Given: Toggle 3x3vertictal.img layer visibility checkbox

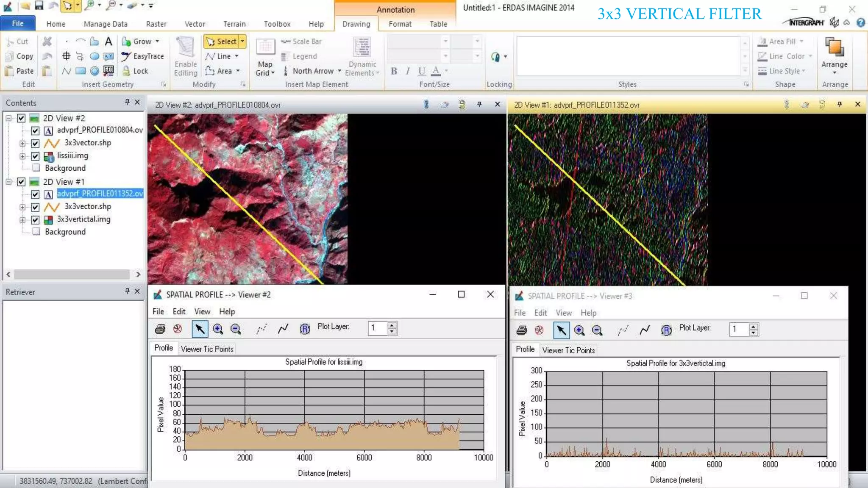Looking at the screenshot, I should click(36, 219).
